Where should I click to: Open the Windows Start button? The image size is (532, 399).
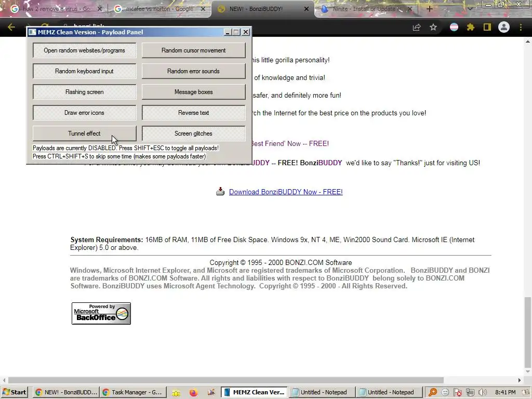(14, 392)
